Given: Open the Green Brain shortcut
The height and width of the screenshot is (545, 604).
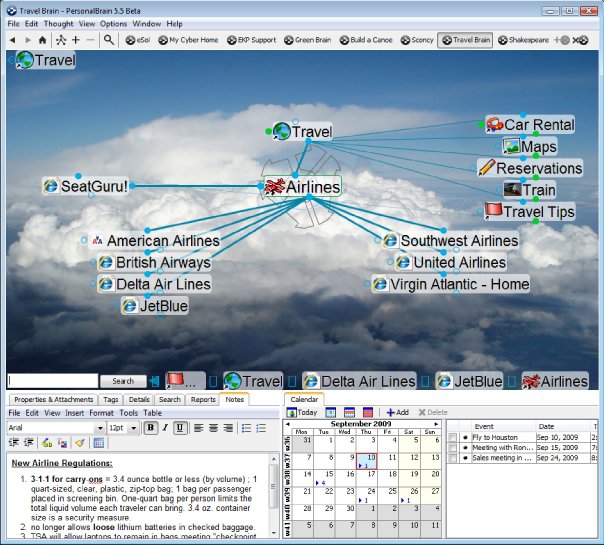Looking at the screenshot, I should pyautogui.click(x=307, y=40).
